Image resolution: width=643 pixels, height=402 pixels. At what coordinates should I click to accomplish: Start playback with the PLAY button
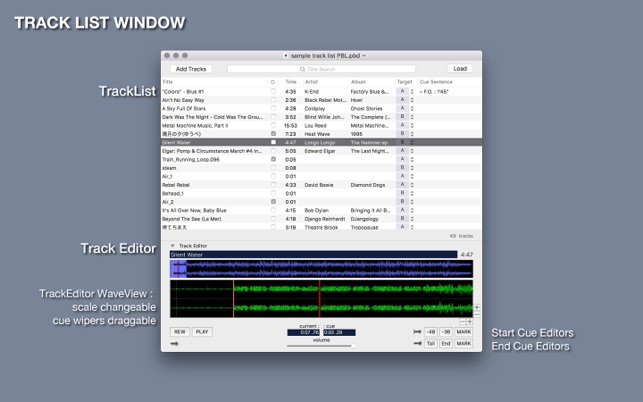(202, 332)
